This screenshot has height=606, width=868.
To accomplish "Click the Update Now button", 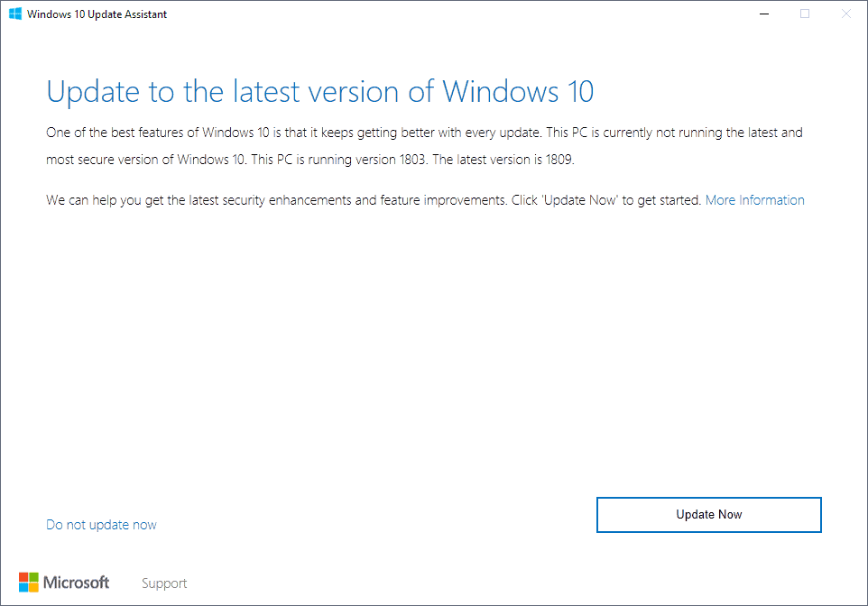I will click(x=708, y=514).
